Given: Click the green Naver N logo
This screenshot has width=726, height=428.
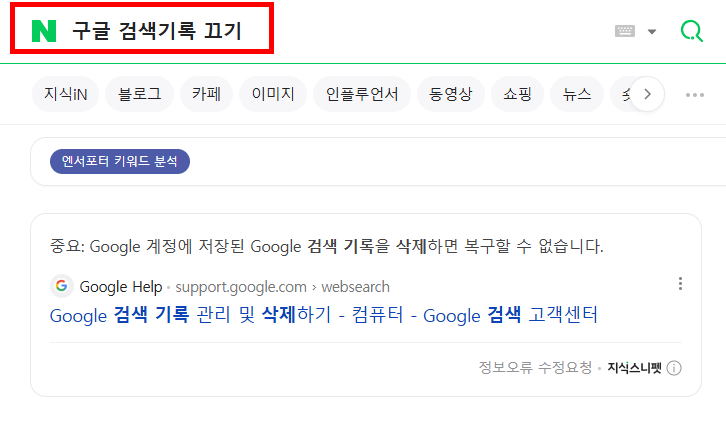Looking at the screenshot, I should pyautogui.click(x=44, y=31).
